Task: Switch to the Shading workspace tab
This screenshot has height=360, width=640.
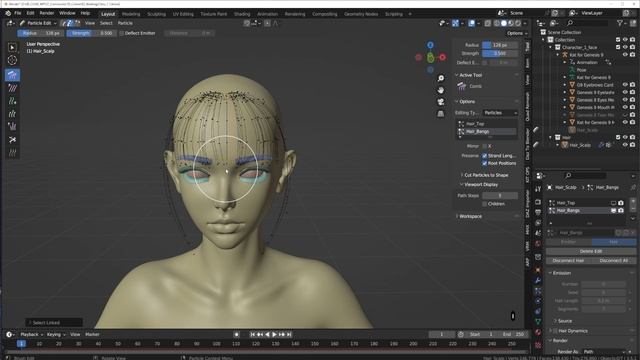Action: point(242,14)
